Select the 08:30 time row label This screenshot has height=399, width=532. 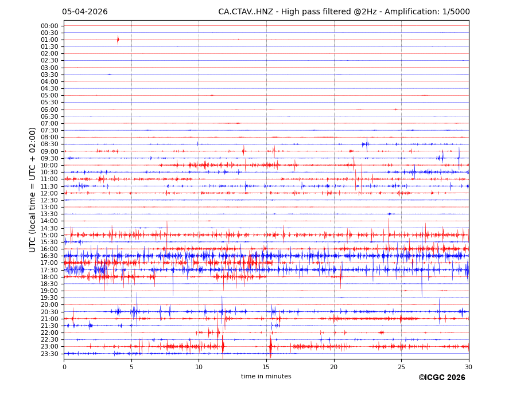(x=49, y=144)
